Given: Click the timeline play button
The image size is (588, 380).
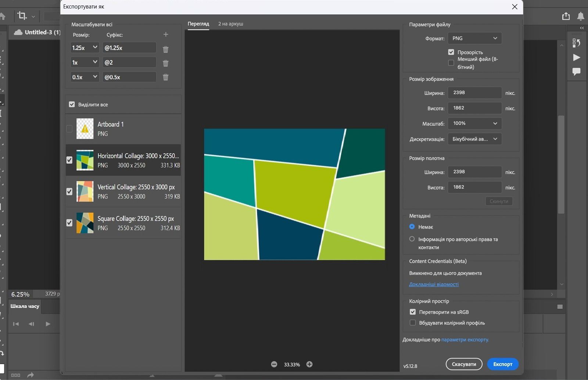Looking at the screenshot, I should click(x=48, y=324).
